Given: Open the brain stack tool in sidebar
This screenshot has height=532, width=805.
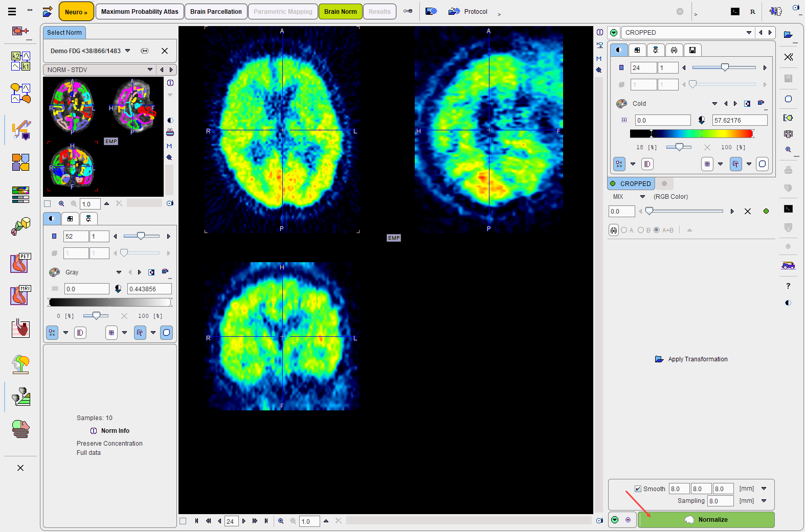Looking at the screenshot, I should click(20, 429).
